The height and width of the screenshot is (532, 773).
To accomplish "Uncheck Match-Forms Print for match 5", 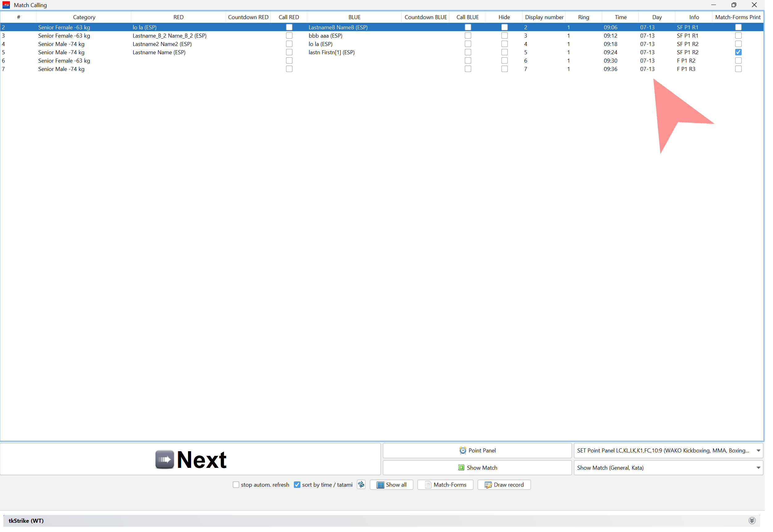I will tap(738, 52).
